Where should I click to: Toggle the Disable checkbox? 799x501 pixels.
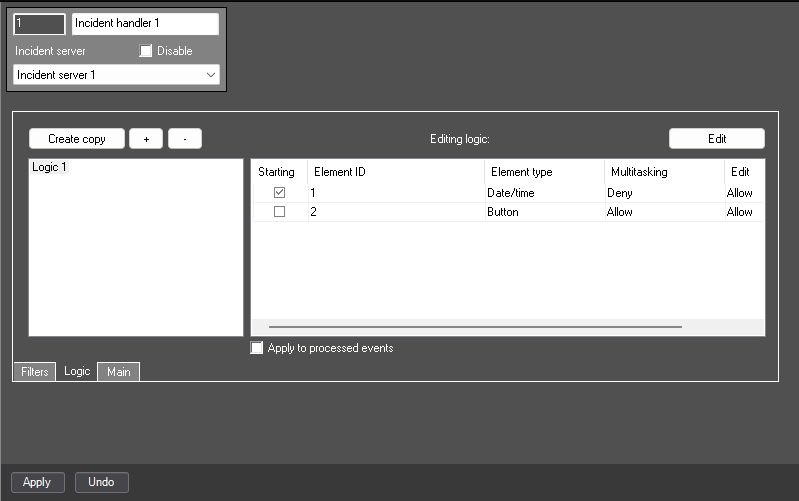(146, 50)
